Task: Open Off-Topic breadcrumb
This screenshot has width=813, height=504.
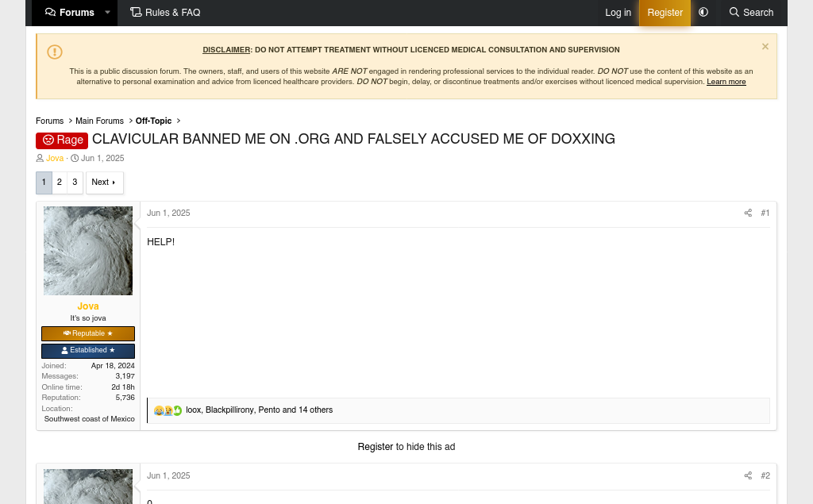Action: [153, 121]
